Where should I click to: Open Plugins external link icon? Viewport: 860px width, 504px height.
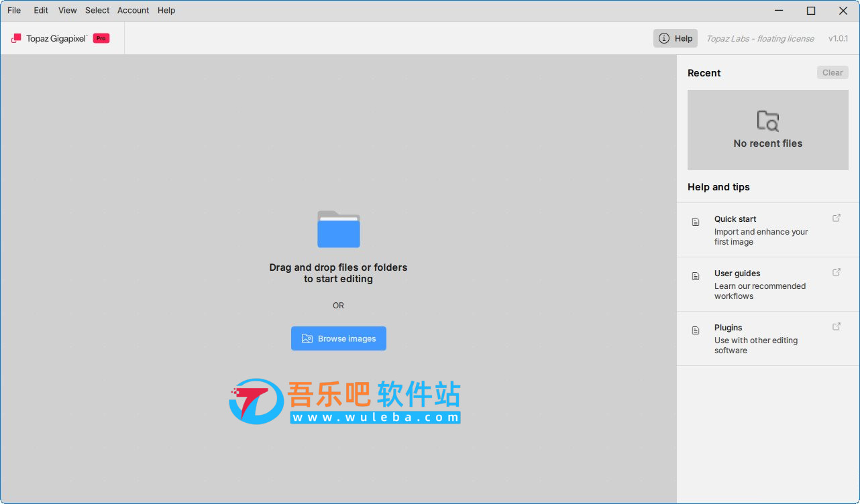pyautogui.click(x=837, y=326)
